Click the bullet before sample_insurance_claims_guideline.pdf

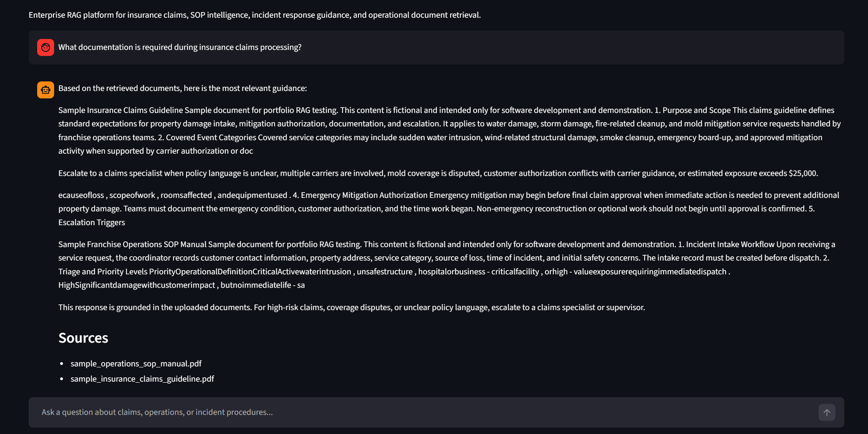pyautogui.click(x=62, y=379)
